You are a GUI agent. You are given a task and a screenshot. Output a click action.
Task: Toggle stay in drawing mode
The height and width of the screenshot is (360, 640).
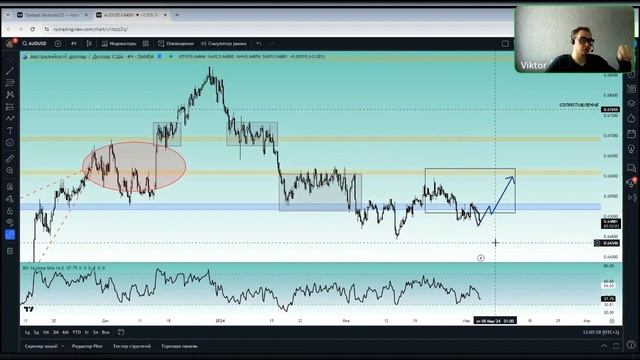(x=10, y=199)
